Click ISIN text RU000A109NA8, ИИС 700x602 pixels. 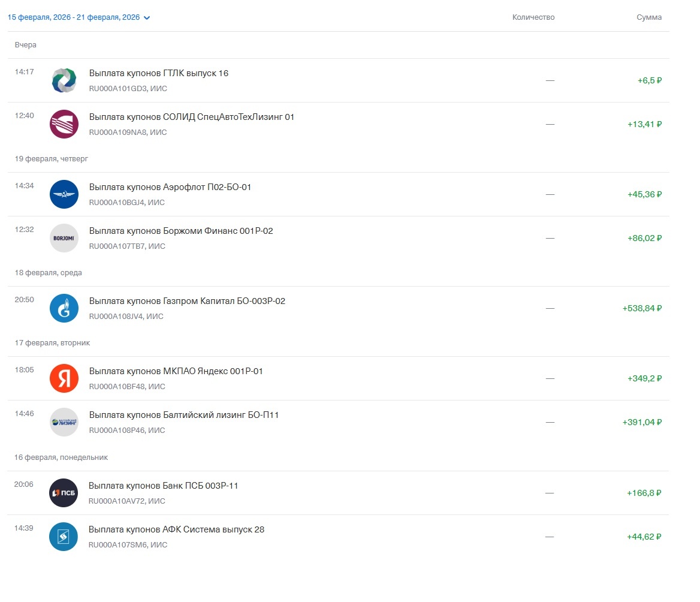pyautogui.click(x=128, y=132)
